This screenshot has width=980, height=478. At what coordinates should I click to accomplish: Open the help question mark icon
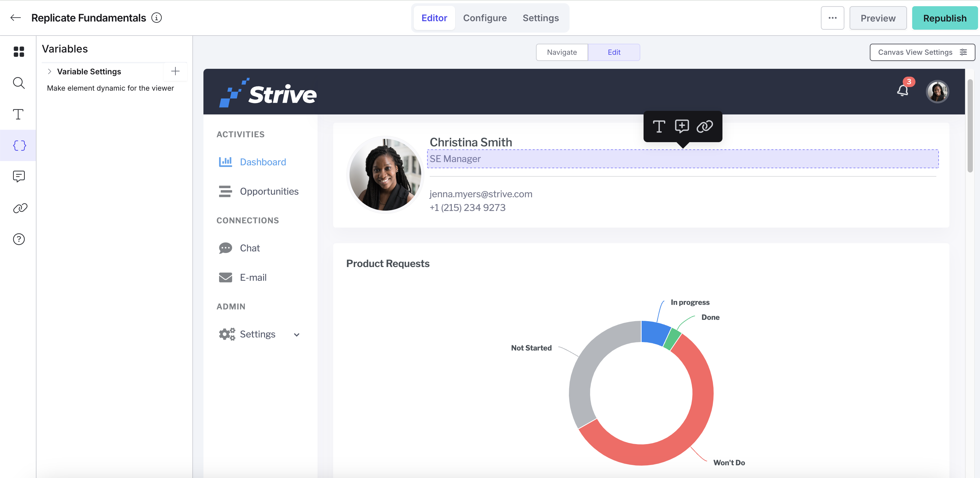(19, 239)
